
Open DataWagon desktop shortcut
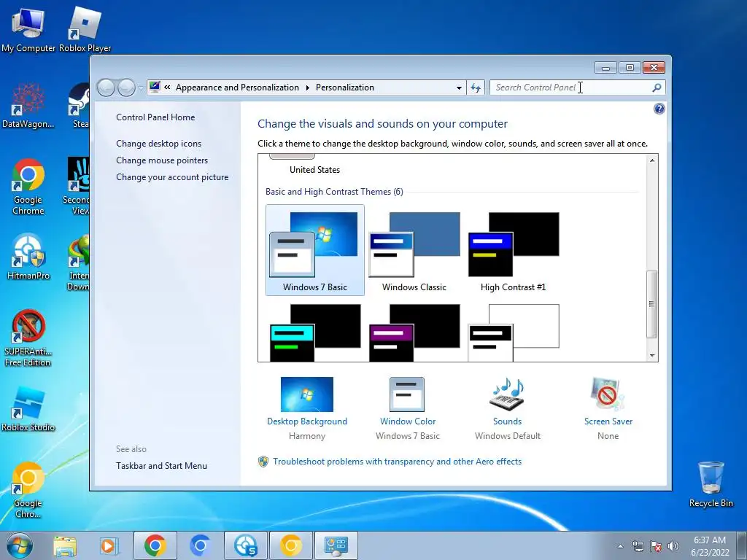[x=28, y=105]
